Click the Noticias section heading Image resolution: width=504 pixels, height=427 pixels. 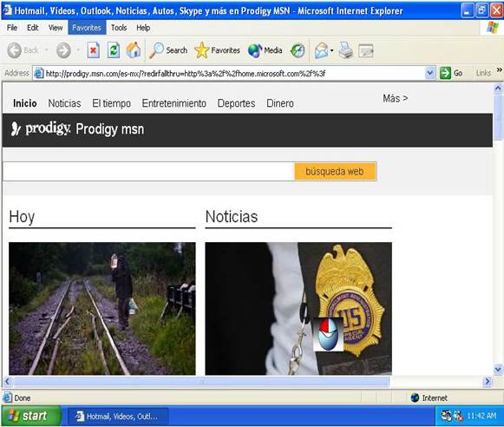point(232,216)
